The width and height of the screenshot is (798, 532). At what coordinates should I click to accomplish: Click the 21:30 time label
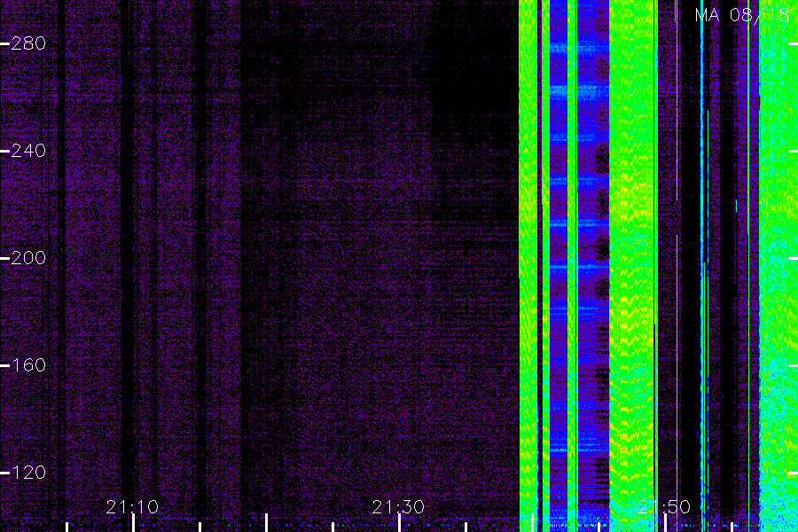pyautogui.click(x=398, y=507)
